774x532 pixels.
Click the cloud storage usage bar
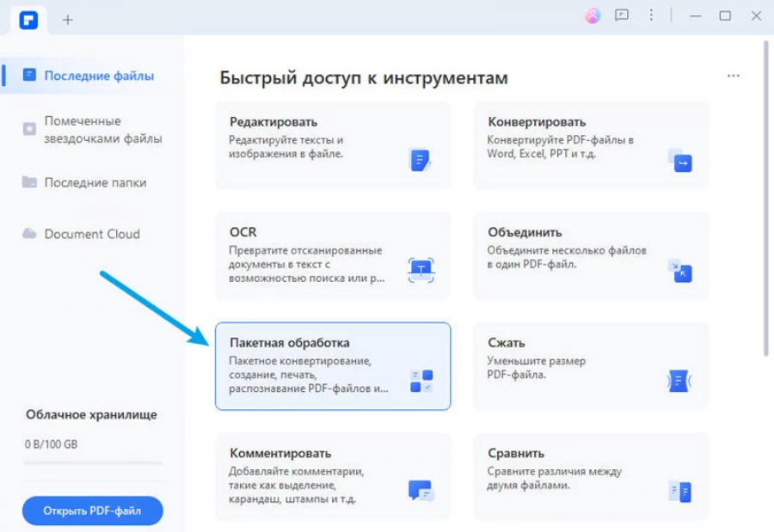[x=93, y=462]
